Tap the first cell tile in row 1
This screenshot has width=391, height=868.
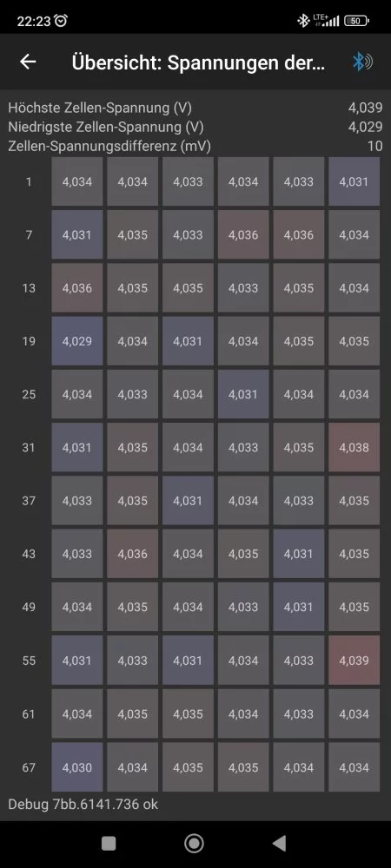point(77,181)
